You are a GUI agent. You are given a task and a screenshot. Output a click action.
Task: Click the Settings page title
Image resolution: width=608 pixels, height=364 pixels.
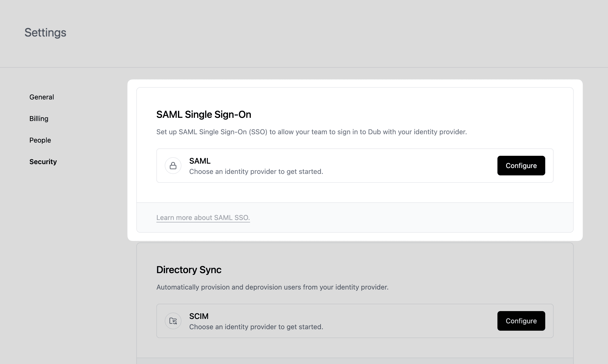pyautogui.click(x=45, y=32)
